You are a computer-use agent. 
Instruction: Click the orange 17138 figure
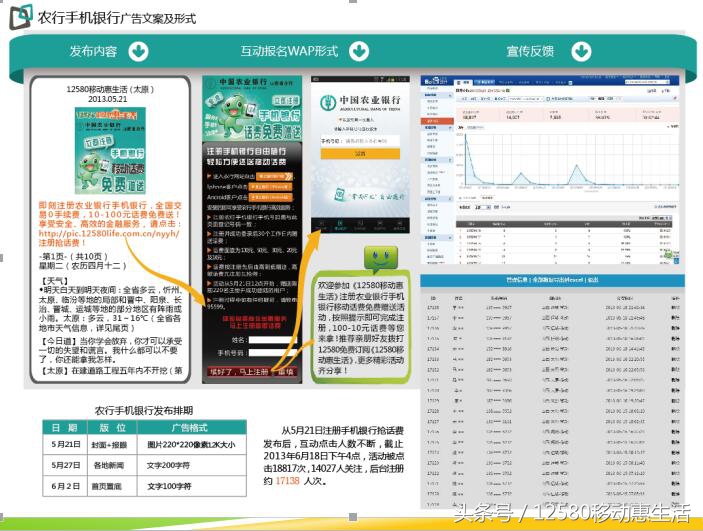(287, 481)
